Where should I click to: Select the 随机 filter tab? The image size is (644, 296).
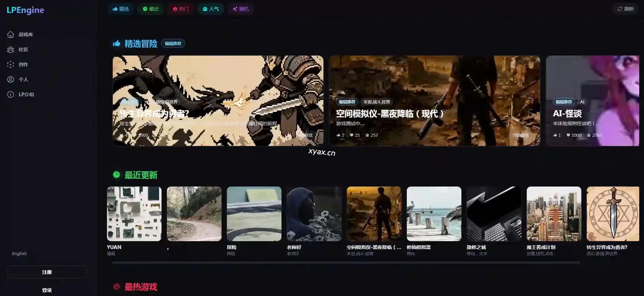click(x=241, y=9)
